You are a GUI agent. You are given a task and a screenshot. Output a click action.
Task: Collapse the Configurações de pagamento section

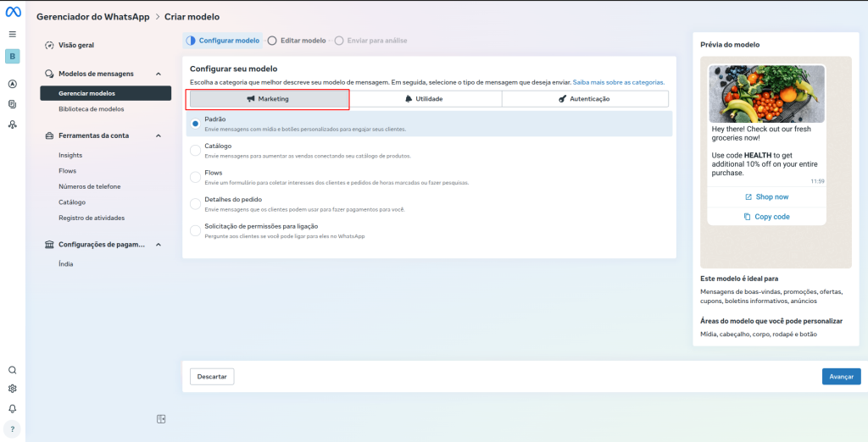159,245
